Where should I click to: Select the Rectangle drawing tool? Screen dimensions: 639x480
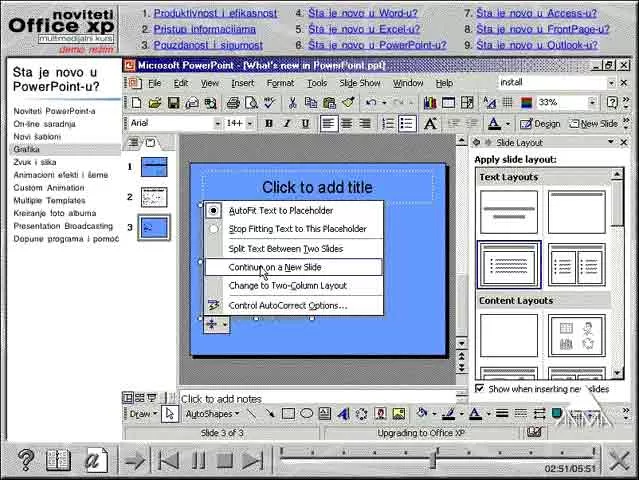tap(288, 414)
